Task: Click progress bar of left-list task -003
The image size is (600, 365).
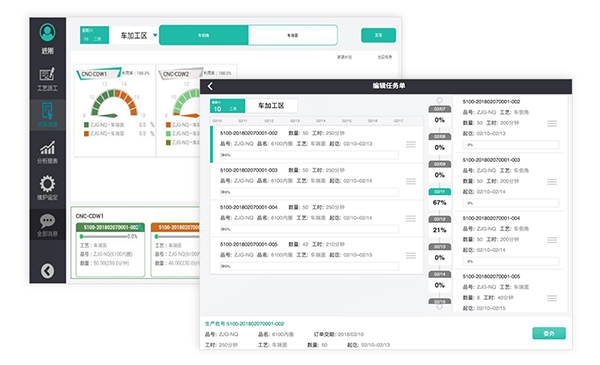Action: coord(309,192)
